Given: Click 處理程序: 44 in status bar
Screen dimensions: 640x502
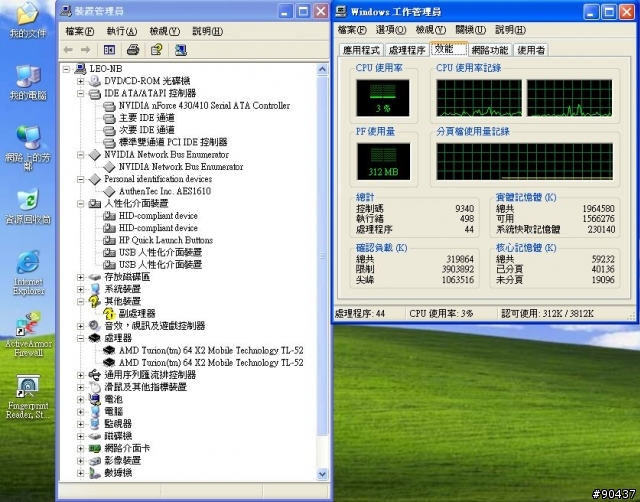Looking at the screenshot, I should pyautogui.click(x=360, y=313).
